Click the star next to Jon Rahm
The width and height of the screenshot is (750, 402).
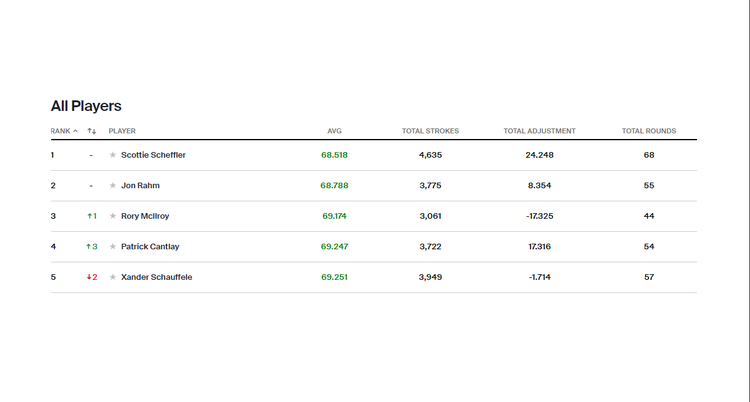(x=113, y=186)
